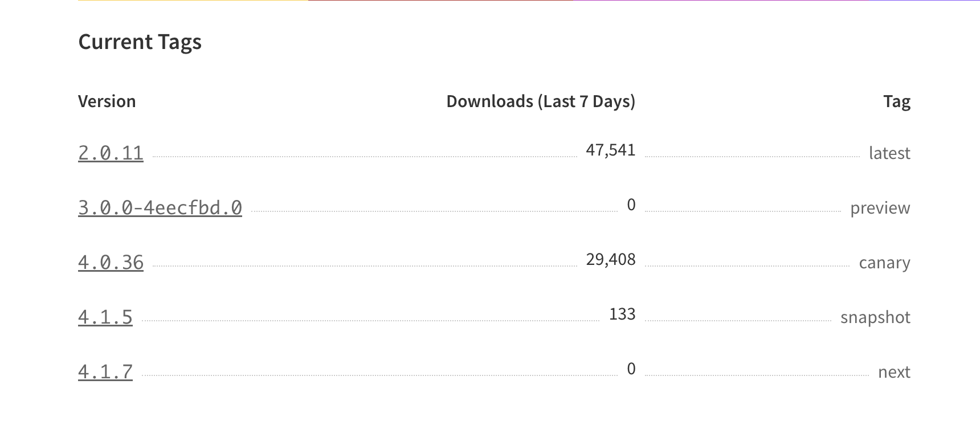Click the 133 downloads count
This screenshot has width=980, height=425.
[x=622, y=314]
